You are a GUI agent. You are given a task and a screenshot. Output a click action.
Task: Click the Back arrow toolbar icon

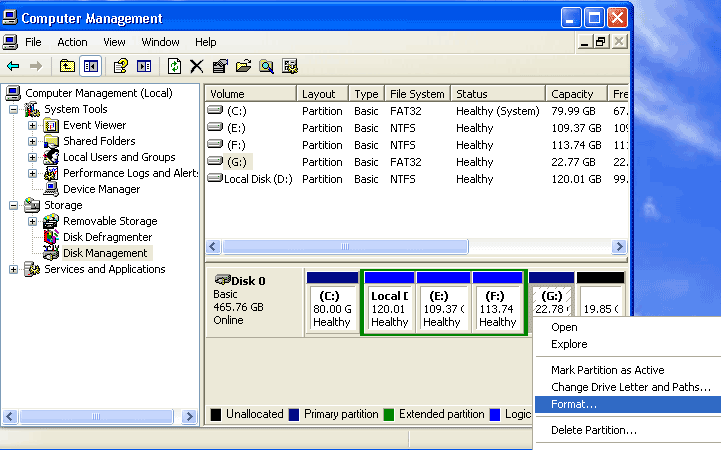tap(13, 67)
